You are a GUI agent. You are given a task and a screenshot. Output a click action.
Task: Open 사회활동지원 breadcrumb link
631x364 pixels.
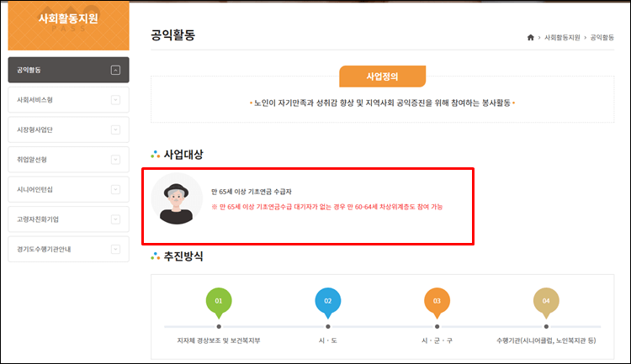[562, 37]
